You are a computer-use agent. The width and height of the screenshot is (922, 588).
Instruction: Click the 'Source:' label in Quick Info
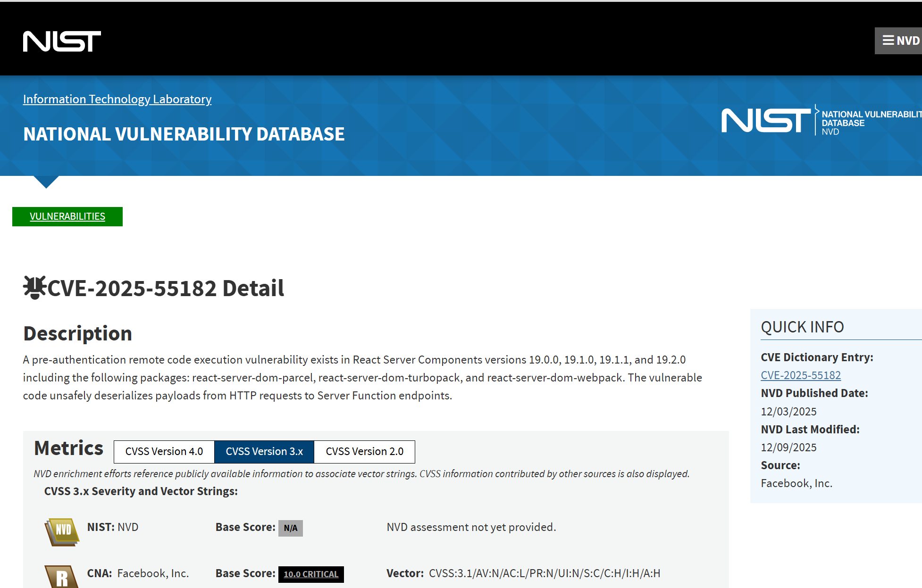pyautogui.click(x=780, y=465)
